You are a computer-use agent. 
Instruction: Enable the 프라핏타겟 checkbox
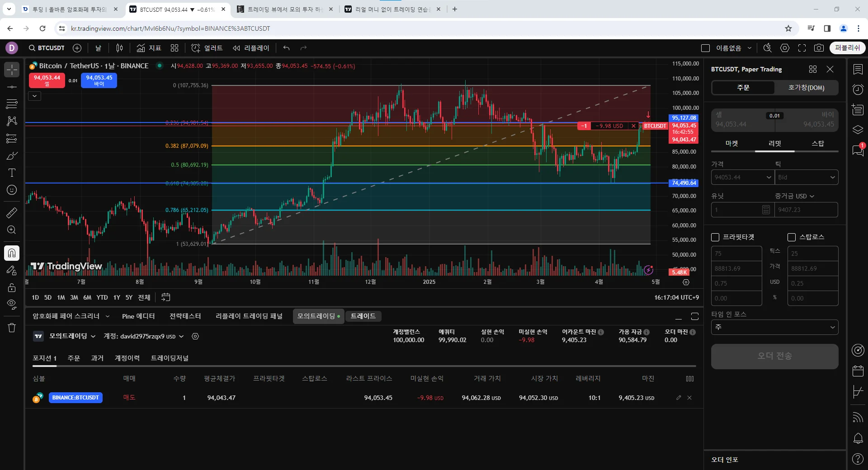tap(715, 237)
